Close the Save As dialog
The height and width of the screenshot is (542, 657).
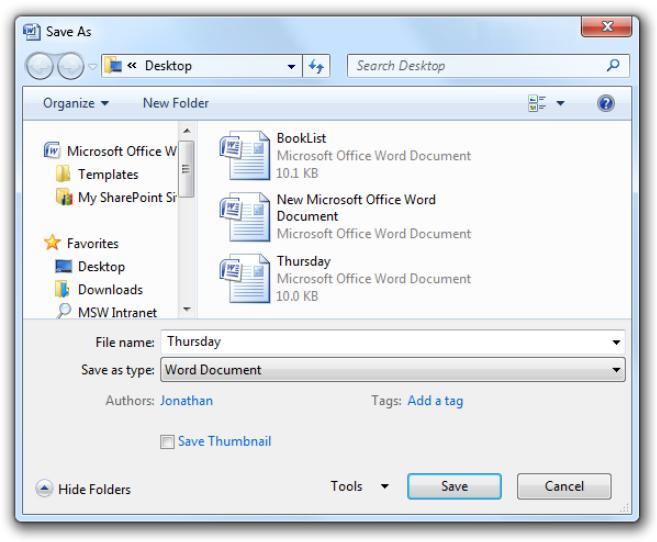pyautogui.click(x=607, y=26)
